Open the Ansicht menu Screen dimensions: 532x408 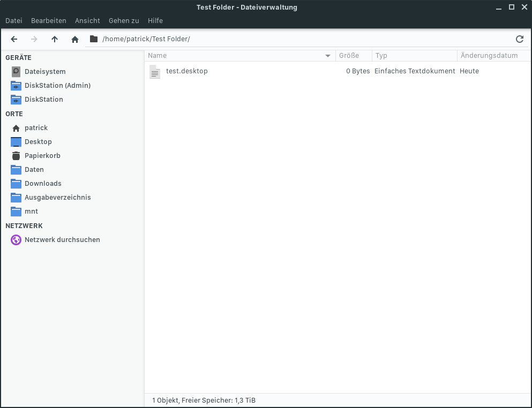tap(87, 20)
